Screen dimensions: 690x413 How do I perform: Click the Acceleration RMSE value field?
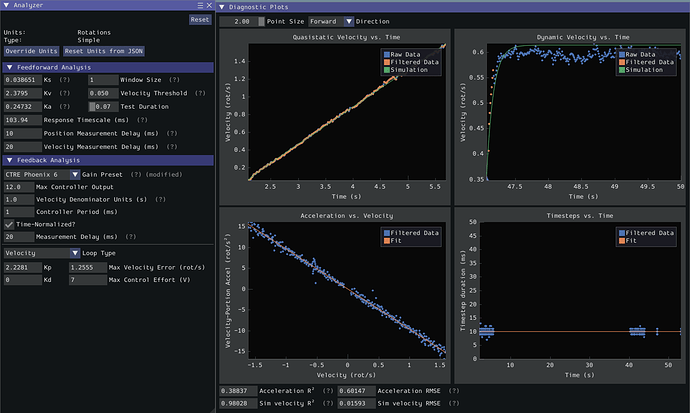(356, 391)
